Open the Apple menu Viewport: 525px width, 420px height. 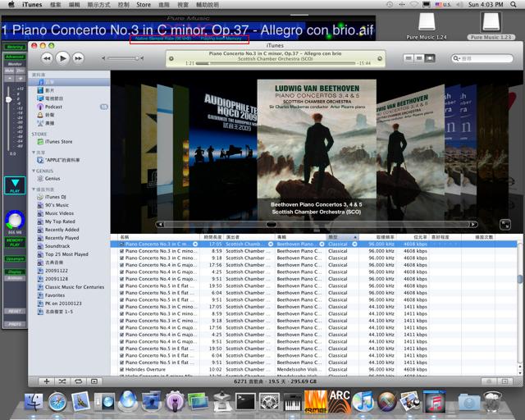click(x=11, y=4)
